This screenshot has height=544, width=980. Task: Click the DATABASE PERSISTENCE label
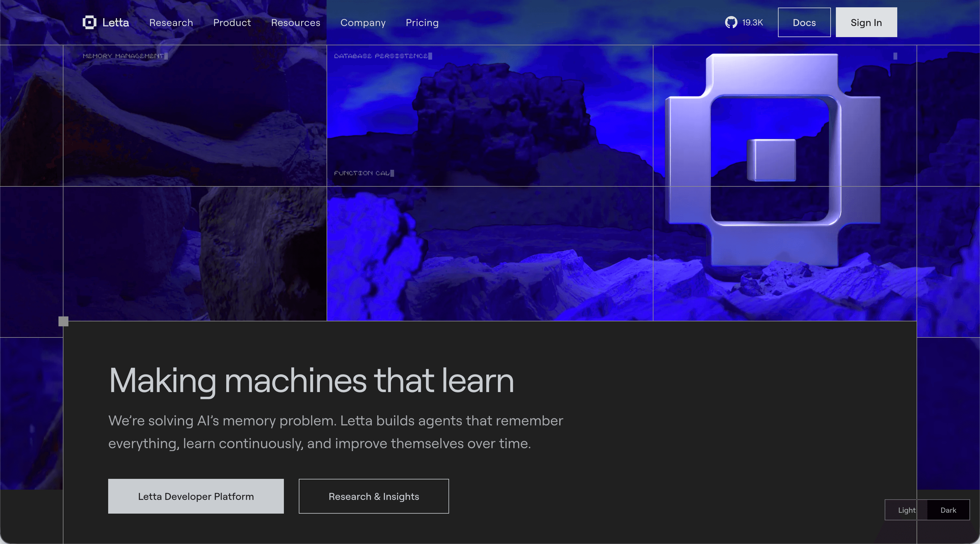381,56
